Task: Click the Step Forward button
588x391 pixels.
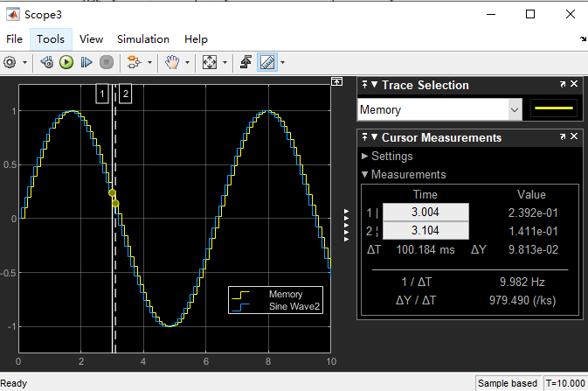Action: click(x=86, y=62)
